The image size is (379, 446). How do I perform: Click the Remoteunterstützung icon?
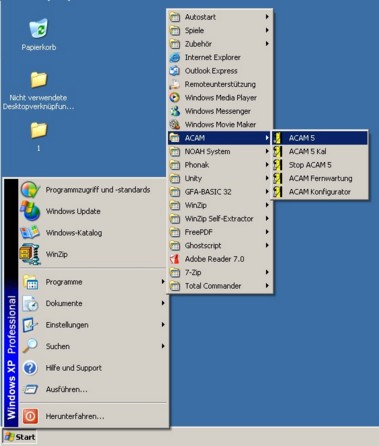(175, 84)
